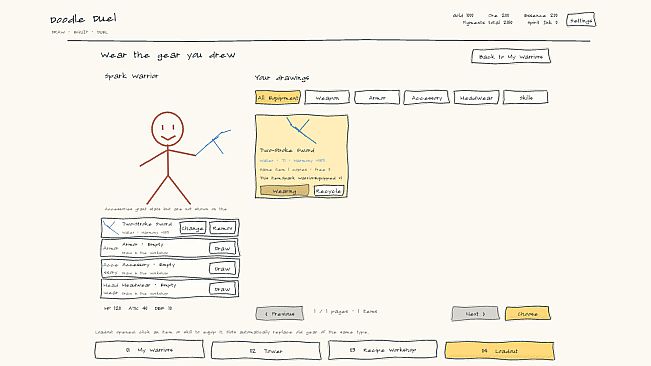Open the 01 My Warriors step
Image resolution: width=651 pixels, height=366 pixels.
[149, 350]
